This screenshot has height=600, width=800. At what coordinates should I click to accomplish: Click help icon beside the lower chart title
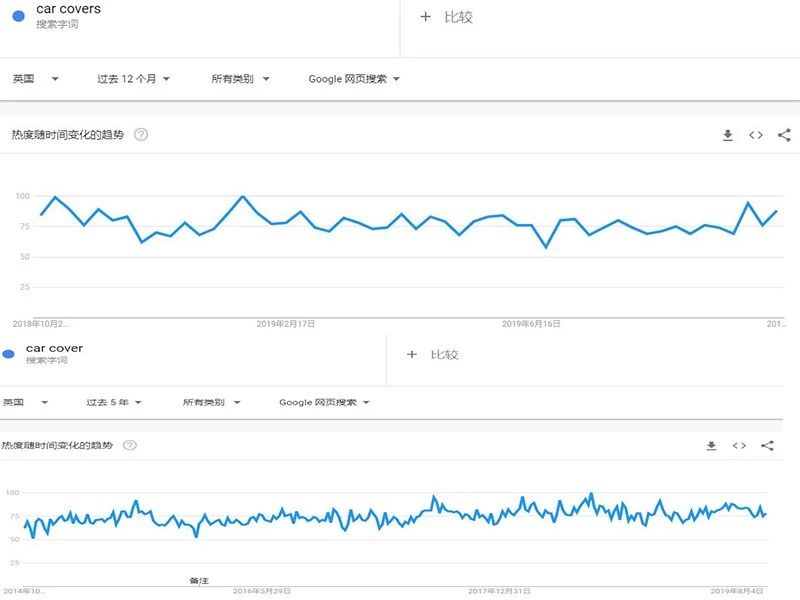[x=129, y=445]
